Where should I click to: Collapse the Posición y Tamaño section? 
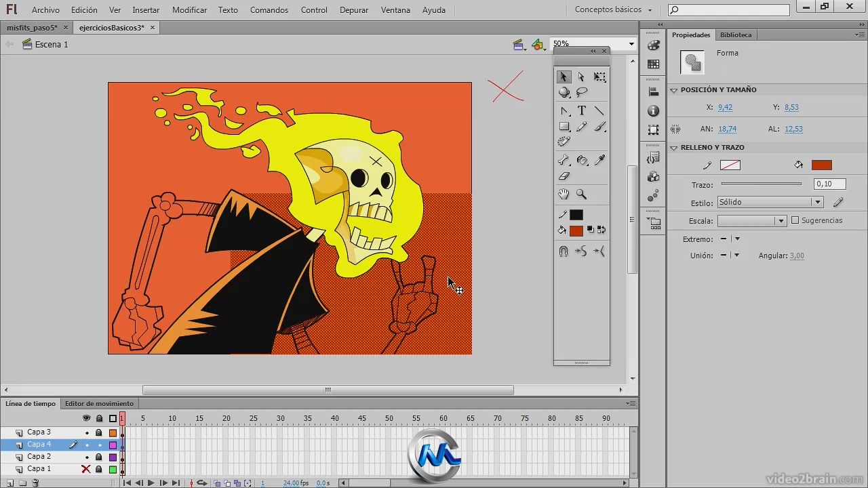[x=674, y=90]
